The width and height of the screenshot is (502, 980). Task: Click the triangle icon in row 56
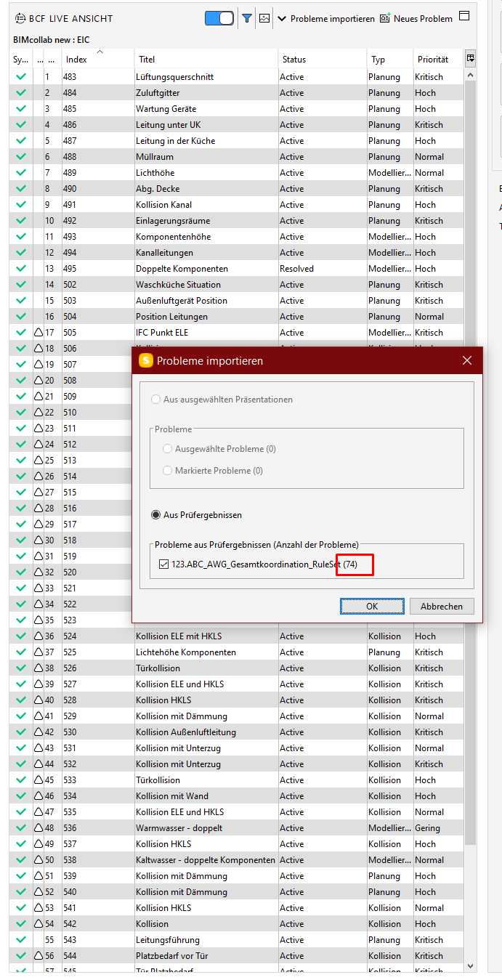(39, 955)
